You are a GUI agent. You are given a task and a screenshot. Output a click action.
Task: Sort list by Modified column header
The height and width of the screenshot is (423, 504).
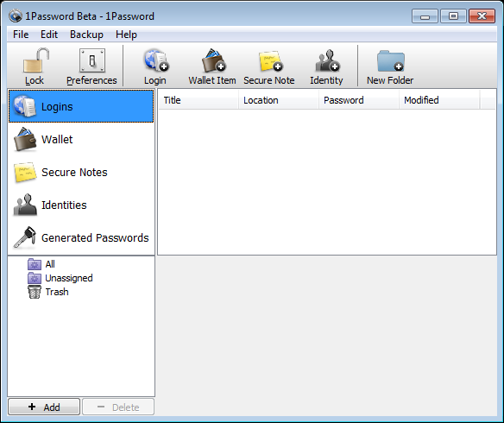tap(439, 100)
